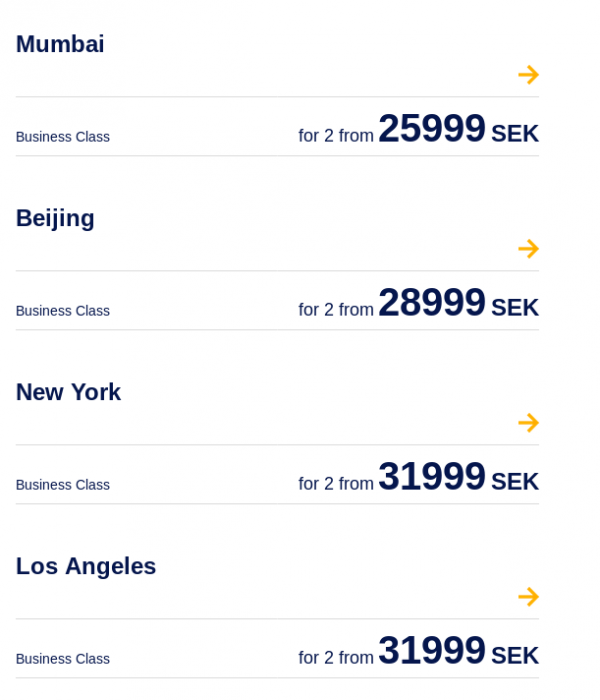Screen dimensions: 600x700
Task: Click the yellow arrow next to Mumbai
Action: point(528,75)
